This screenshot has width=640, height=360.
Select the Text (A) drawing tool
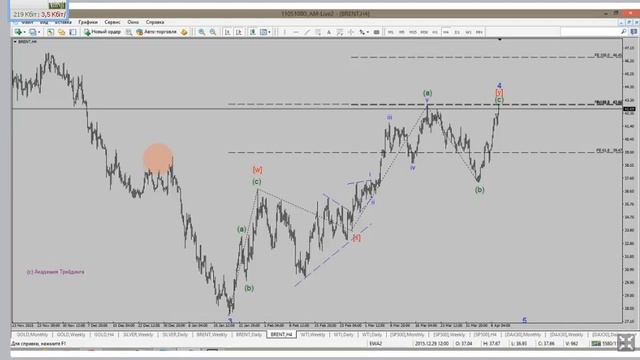pyautogui.click(x=329, y=32)
